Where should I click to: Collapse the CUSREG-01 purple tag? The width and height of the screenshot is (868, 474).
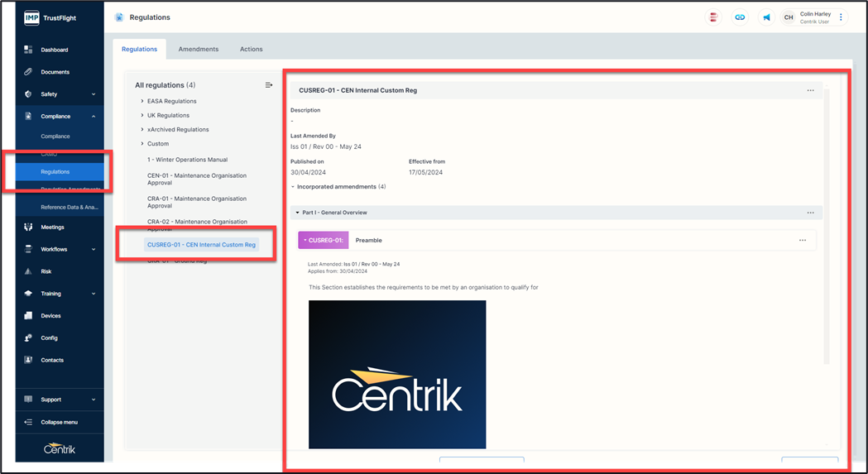[x=324, y=241]
